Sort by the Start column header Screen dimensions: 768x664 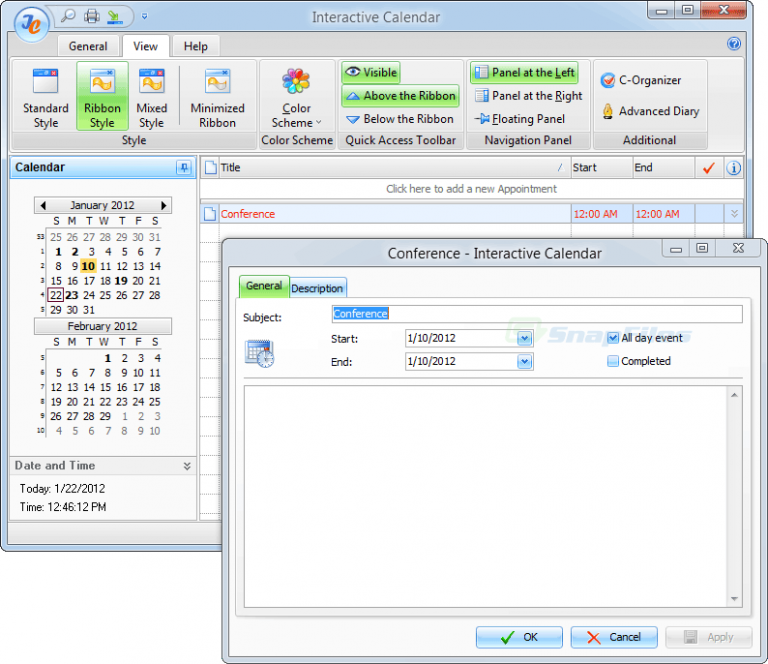point(602,167)
